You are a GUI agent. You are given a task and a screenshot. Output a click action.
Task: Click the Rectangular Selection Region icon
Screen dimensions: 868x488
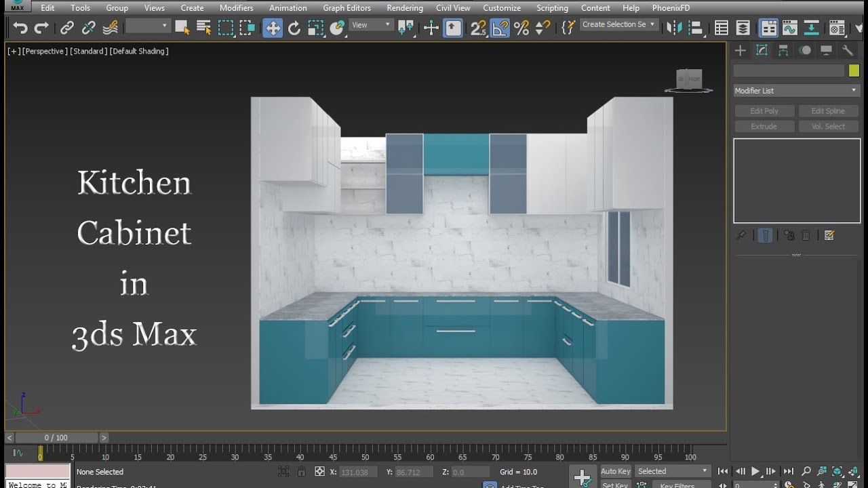click(x=226, y=28)
